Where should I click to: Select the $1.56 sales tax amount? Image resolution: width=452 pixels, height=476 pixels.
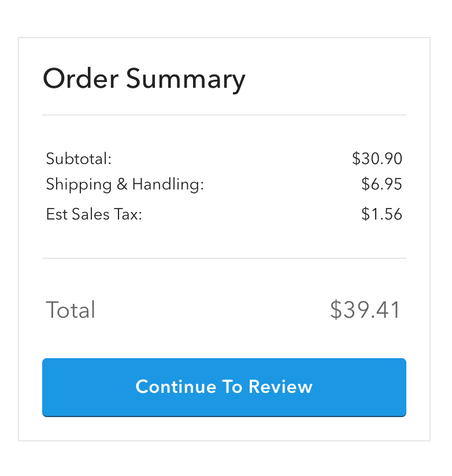(x=381, y=214)
